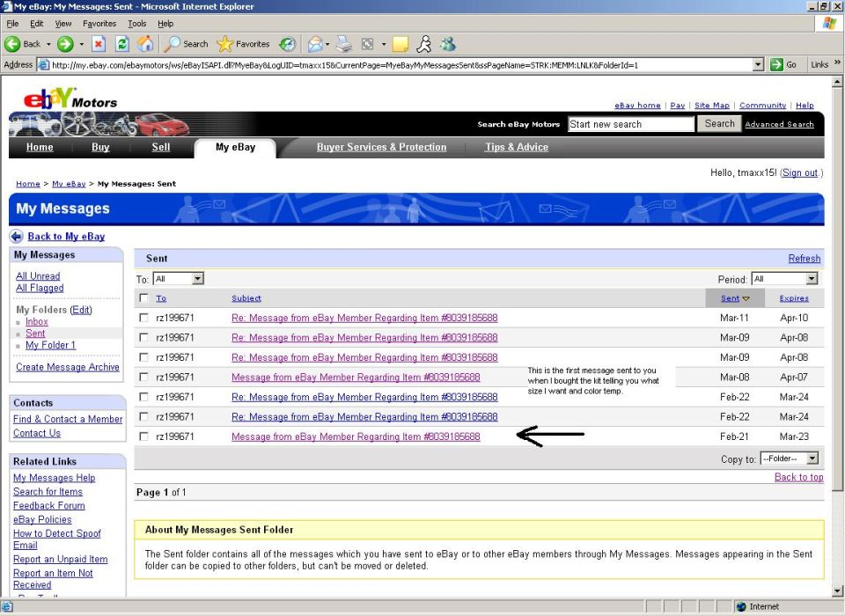The image size is (845, 616).
Task: Click the Messenger figure toolbar icon
Action: 424,44
